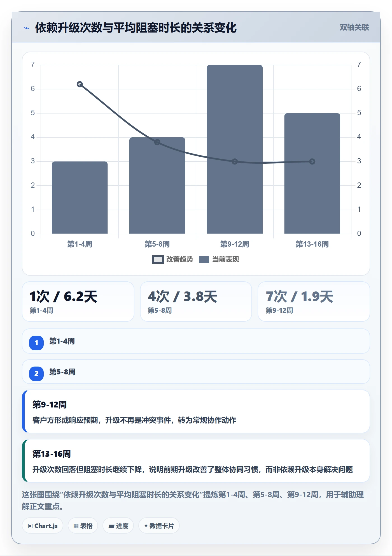Open the 1次 / 6.2天 data card

pyautogui.click(x=78, y=302)
